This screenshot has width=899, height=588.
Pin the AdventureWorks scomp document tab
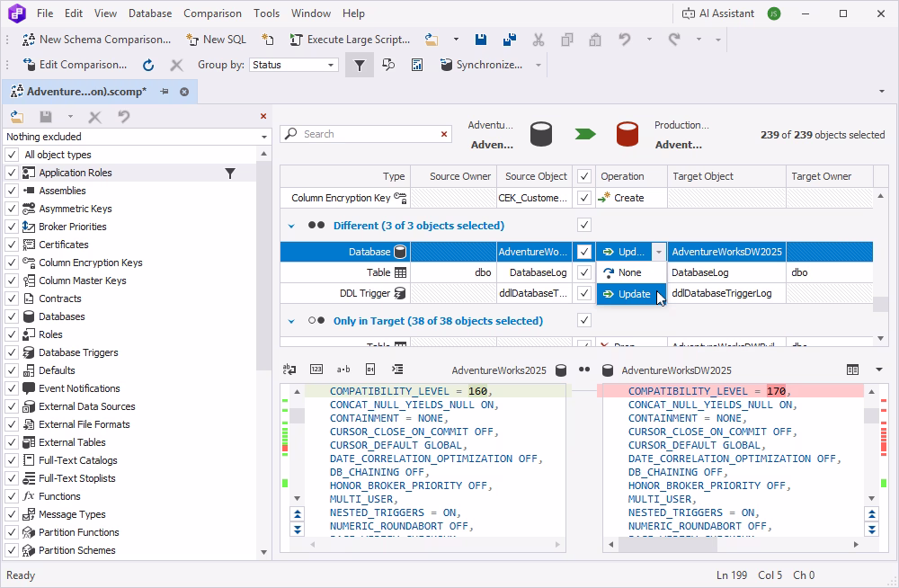tap(165, 91)
